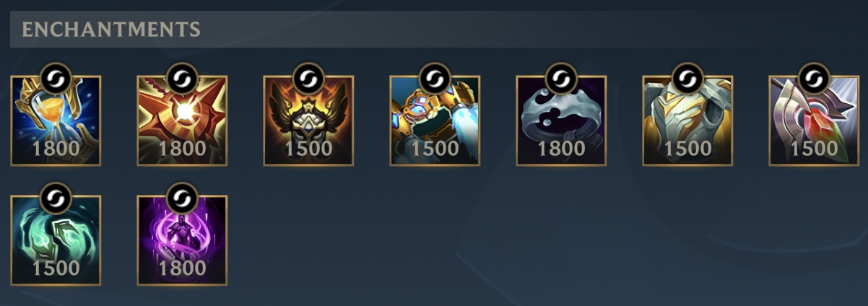Click swap badge above the green swirl enchantment
Image resolution: width=868 pixels, height=306 pixels.
click(56, 198)
